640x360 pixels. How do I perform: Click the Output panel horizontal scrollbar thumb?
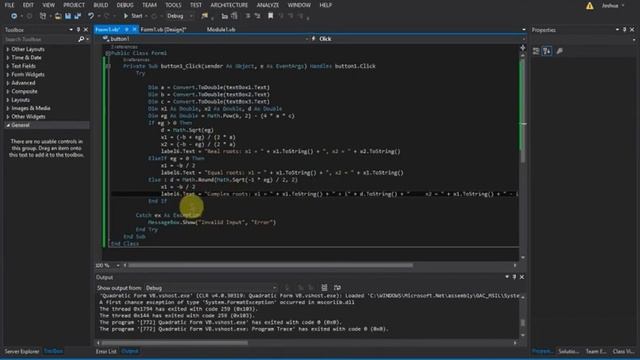[x=175, y=343]
